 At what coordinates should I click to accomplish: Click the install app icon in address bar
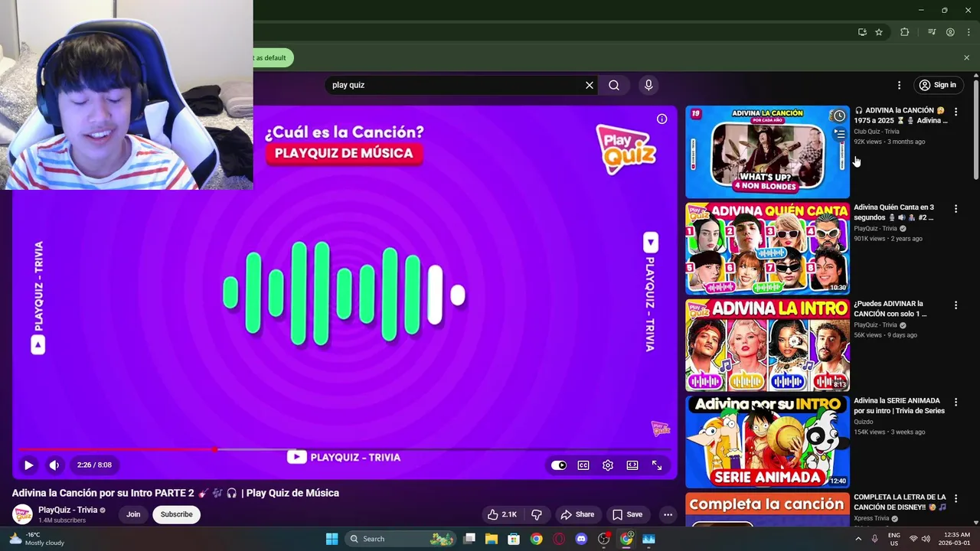pos(862,32)
